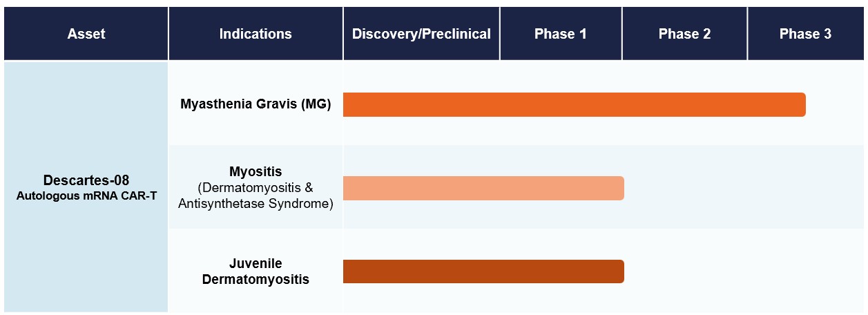Select the Phase 3 column header
This screenshot has width=868, height=315.
tap(805, 34)
